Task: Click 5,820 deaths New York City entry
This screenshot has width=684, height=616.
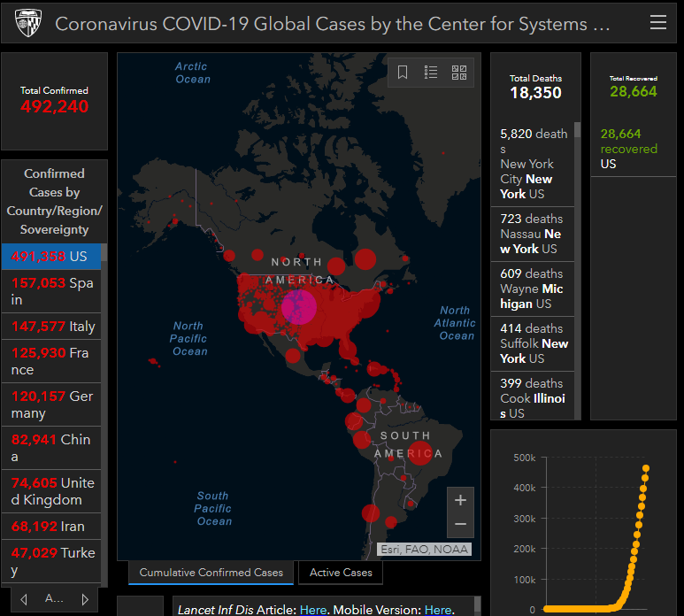Action: tap(533, 164)
